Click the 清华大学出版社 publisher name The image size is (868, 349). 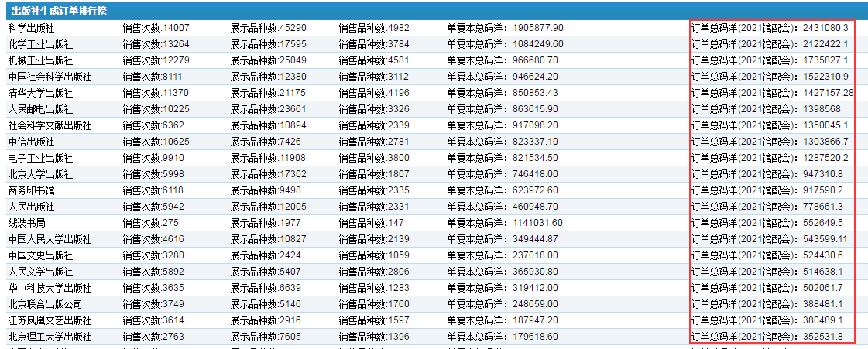point(40,93)
